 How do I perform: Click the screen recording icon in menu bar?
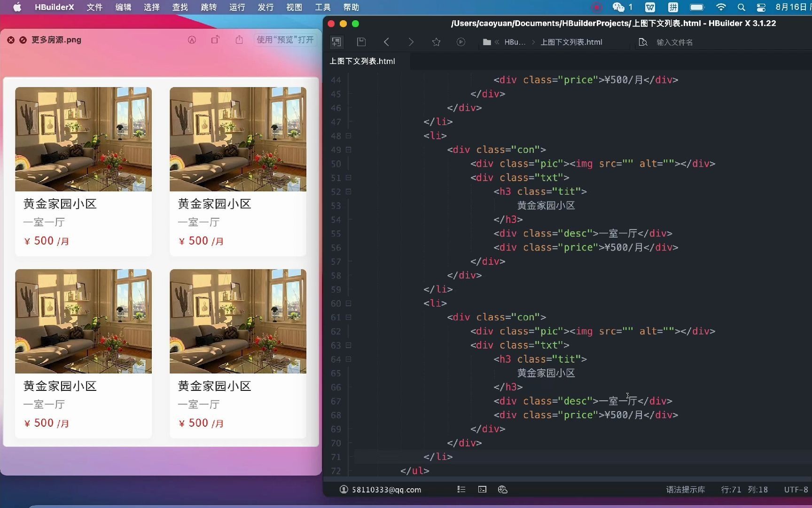click(597, 7)
